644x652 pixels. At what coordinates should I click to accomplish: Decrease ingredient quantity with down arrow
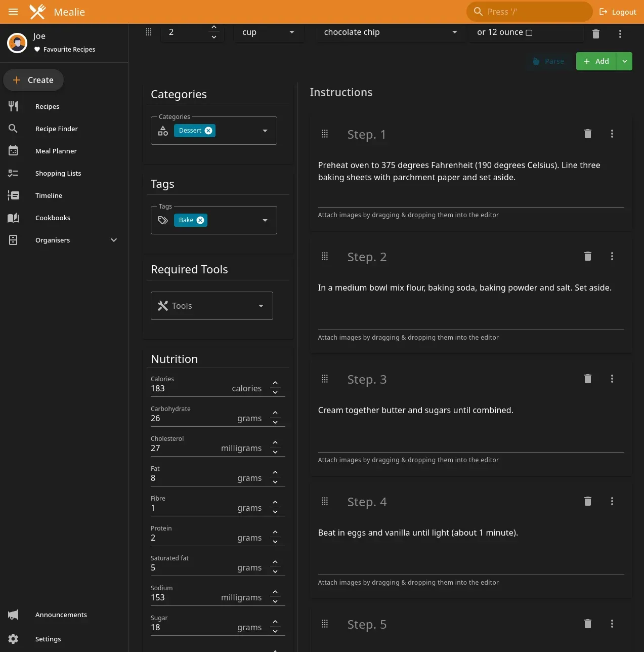[x=214, y=37]
